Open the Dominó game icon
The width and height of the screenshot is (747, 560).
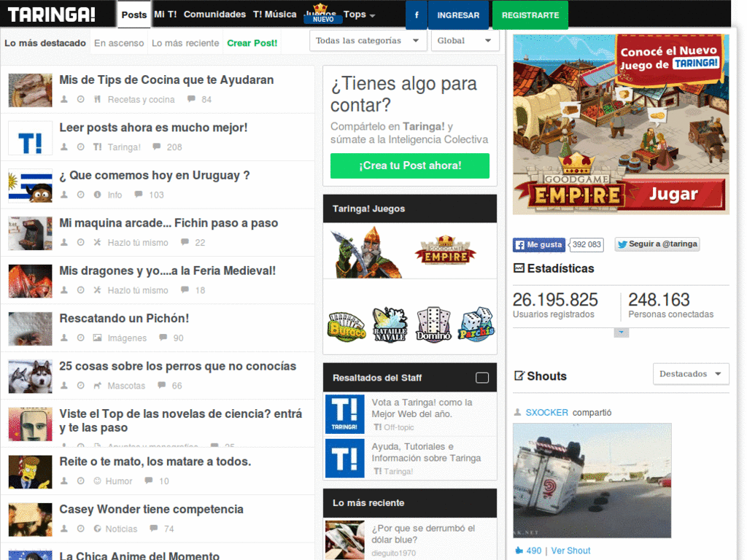pyautogui.click(x=433, y=324)
